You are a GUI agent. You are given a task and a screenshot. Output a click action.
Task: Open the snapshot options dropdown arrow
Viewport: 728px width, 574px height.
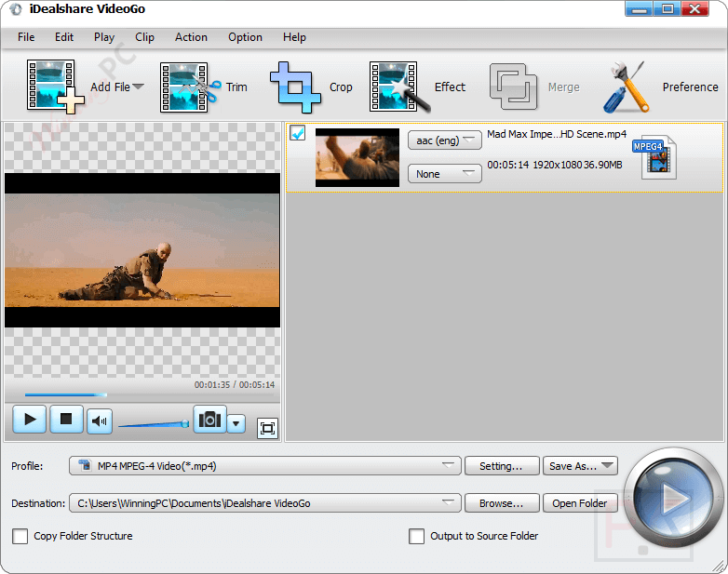(x=236, y=423)
